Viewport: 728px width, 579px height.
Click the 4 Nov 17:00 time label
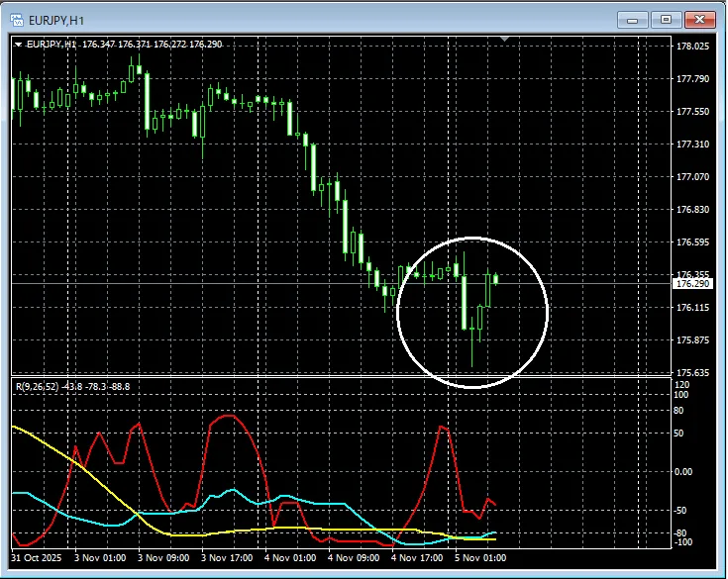417,557
